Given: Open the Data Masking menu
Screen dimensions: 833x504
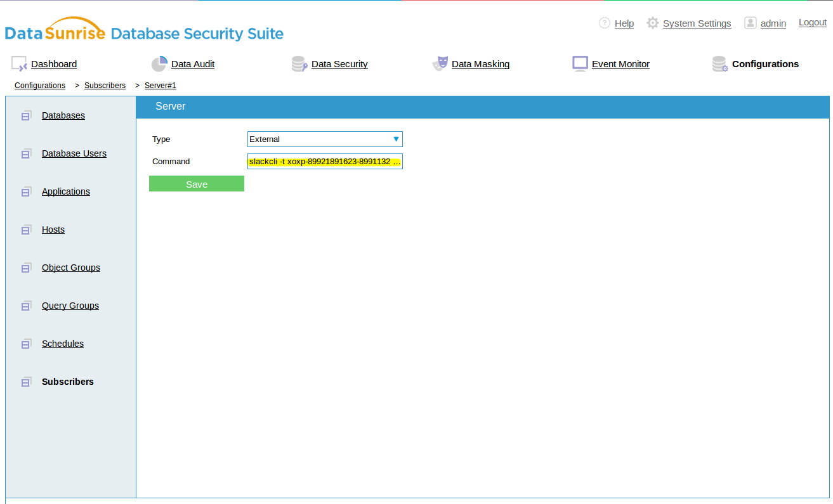Looking at the screenshot, I should pyautogui.click(x=480, y=64).
